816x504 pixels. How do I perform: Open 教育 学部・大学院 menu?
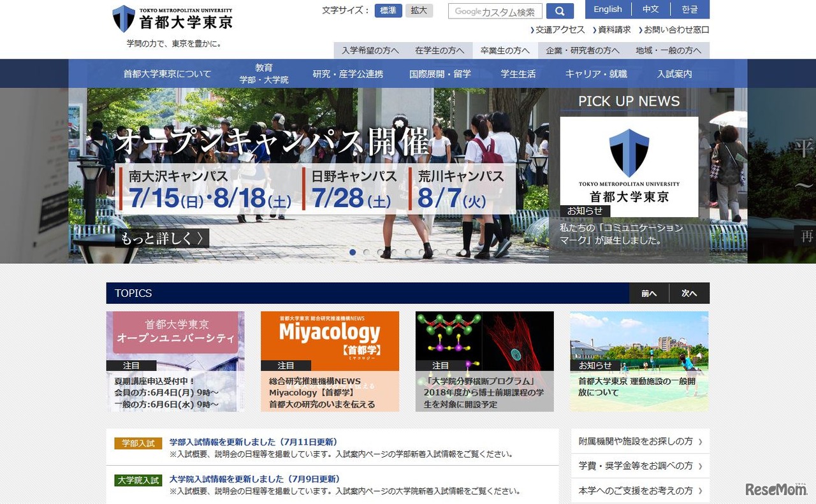tap(264, 73)
